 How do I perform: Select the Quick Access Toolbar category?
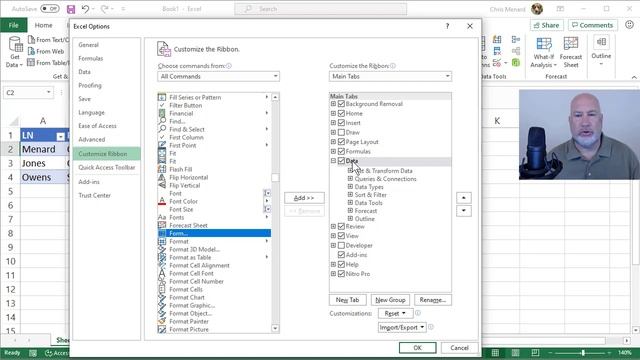click(x=107, y=168)
